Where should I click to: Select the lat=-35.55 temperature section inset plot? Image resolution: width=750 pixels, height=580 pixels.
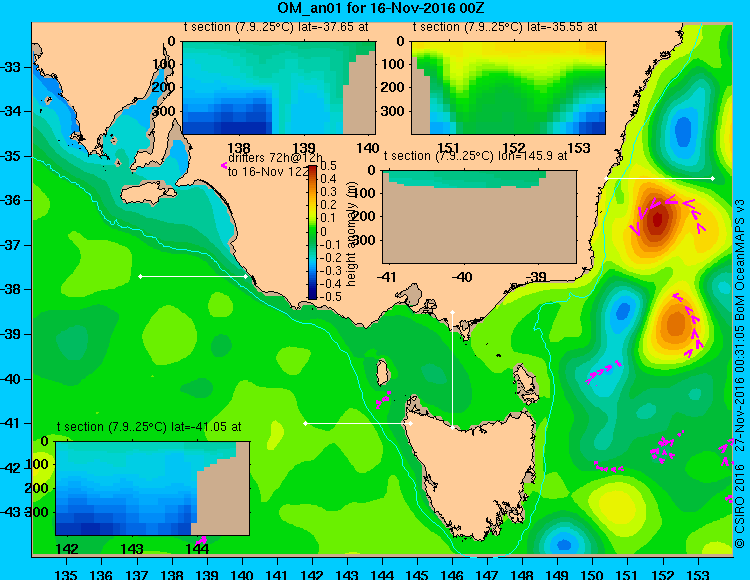508,88
